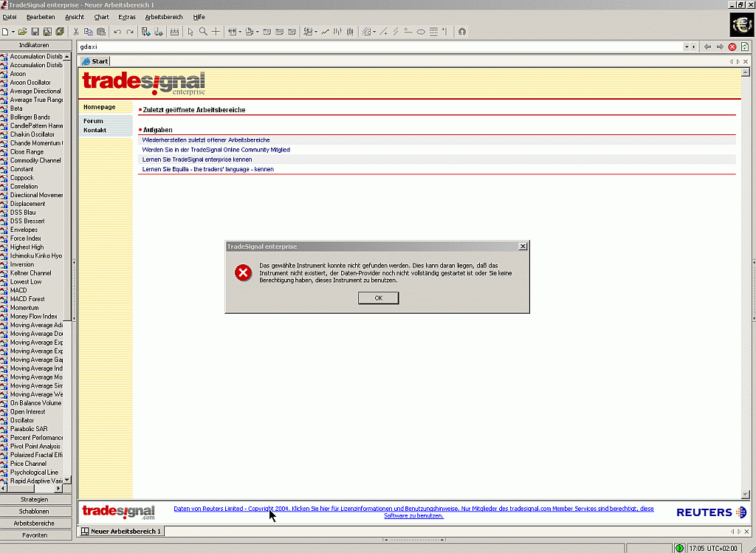Toggle the magnet snap icon
This screenshot has height=553, width=756.
462,32
